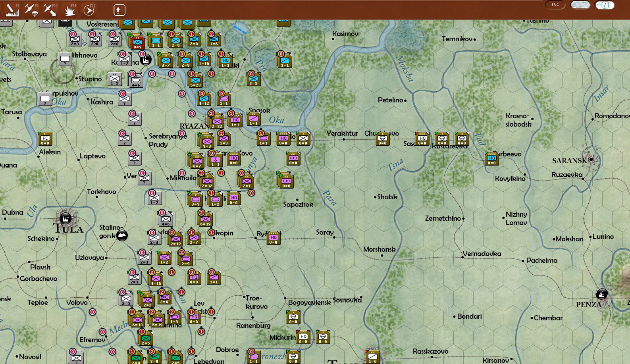Click the Bondari town label
Image resolution: width=630 pixels, height=364 pixels.
click(470, 316)
